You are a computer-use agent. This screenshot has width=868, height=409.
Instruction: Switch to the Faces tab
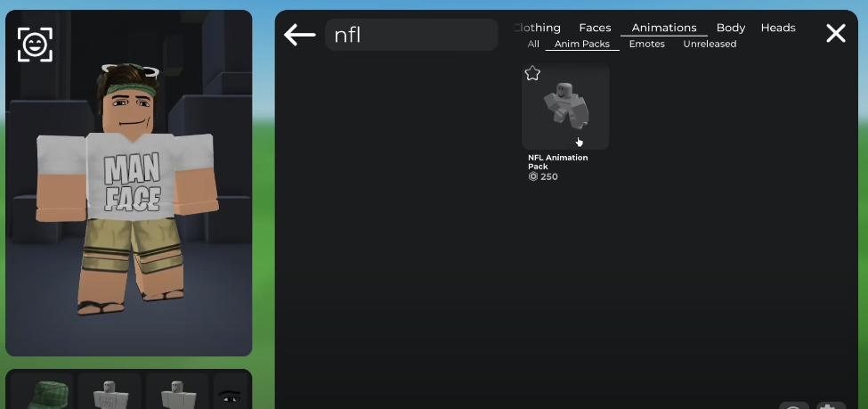click(x=595, y=28)
